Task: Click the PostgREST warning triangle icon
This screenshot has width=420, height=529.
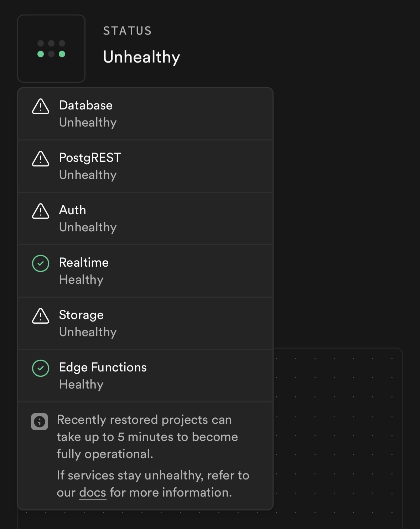Action: pyautogui.click(x=41, y=159)
